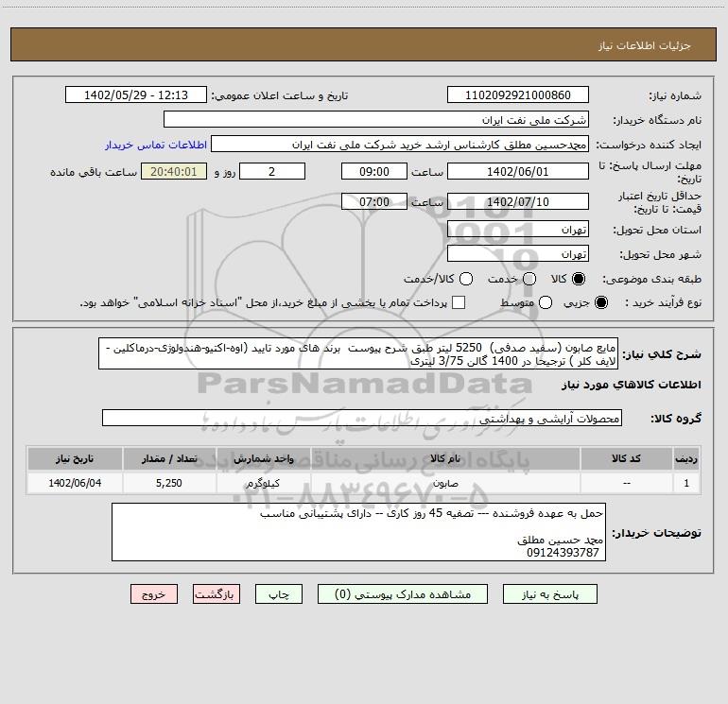The width and height of the screenshot is (728, 704).
Task: Click the 'استان محل تحویل' province field
Action: (517, 230)
